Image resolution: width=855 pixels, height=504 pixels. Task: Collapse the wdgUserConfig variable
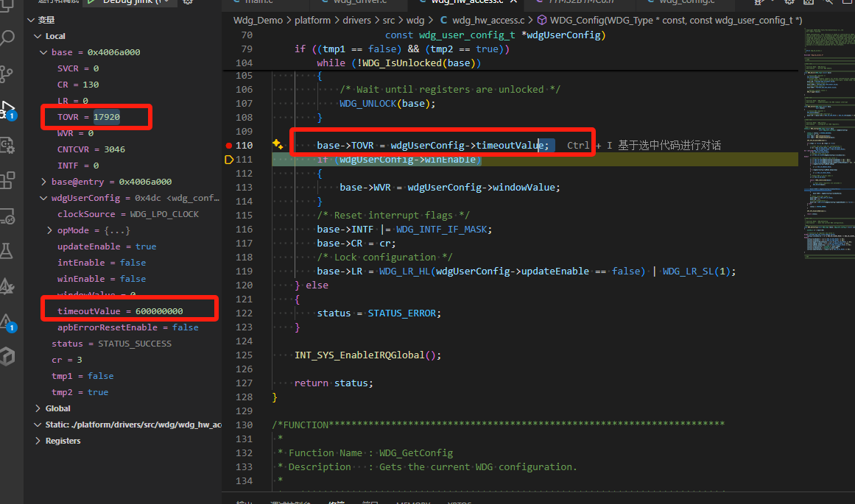(x=43, y=199)
